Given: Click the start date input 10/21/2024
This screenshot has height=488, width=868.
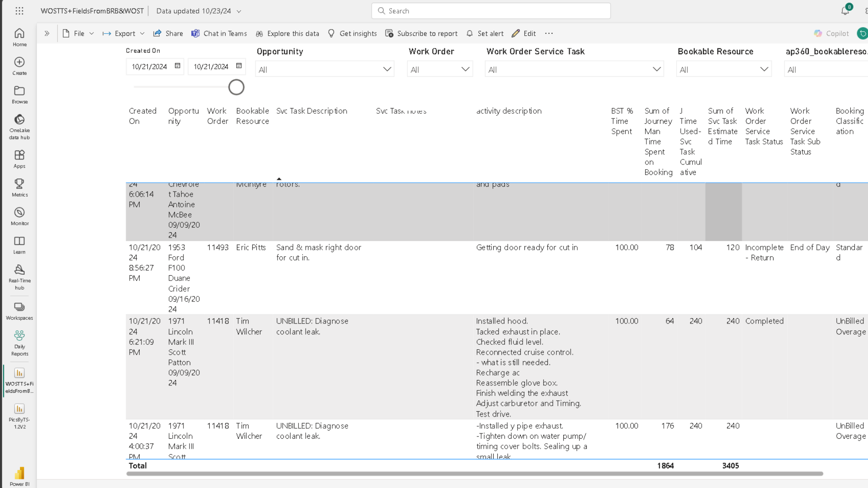Looking at the screenshot, I should pyautogui.click(x=150, y=66).
